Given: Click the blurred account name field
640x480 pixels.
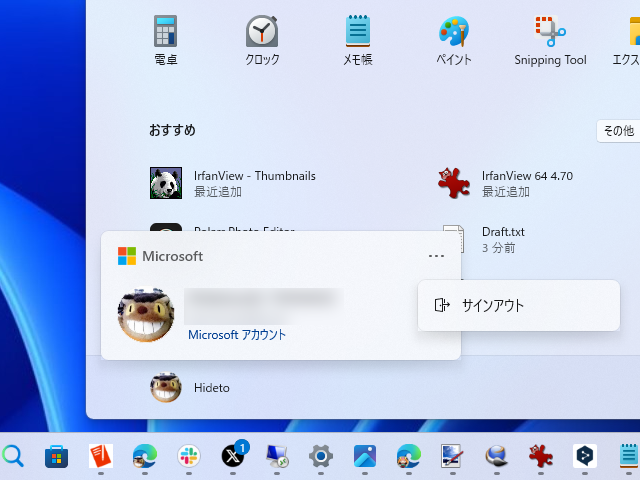Looking at the screenshot, I should pyautogui.click(x=264, y=306).
